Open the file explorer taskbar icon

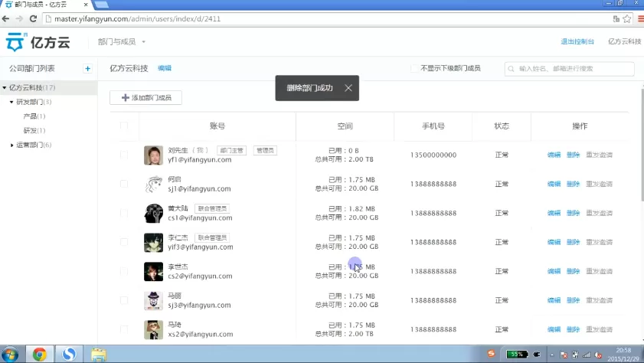99,354
